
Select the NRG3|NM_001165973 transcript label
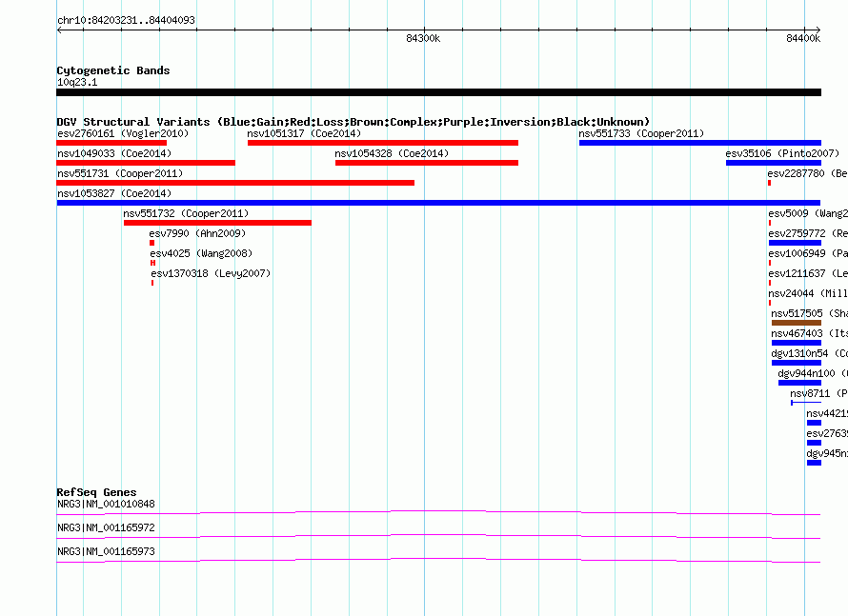coord(106,551)
